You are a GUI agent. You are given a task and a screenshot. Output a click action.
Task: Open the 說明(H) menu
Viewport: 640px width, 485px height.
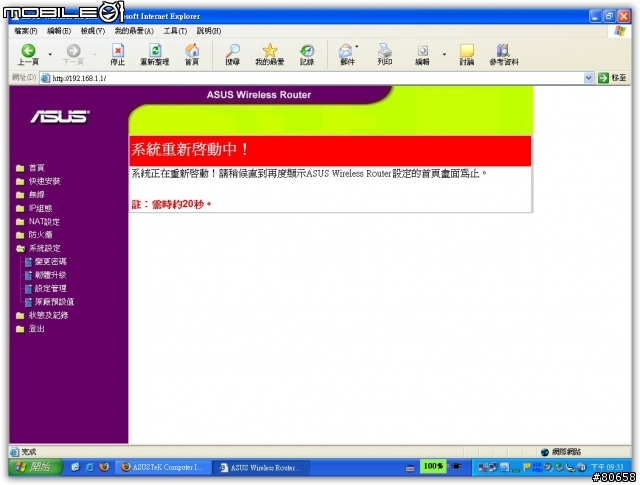click(209, 31)
